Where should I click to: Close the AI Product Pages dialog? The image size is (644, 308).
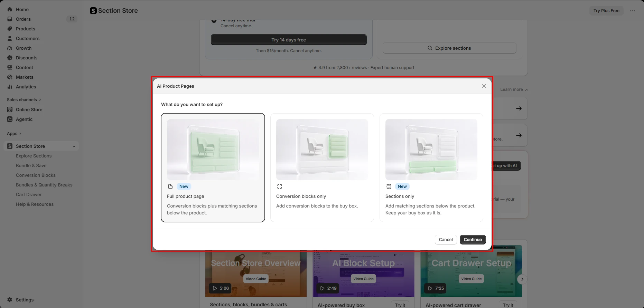tap(484, 86)
